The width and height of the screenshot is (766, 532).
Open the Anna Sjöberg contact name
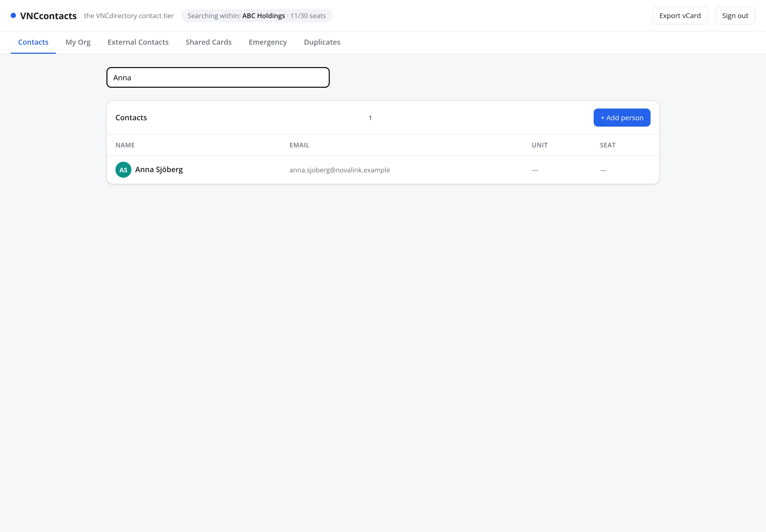click(x=159, y=170)
